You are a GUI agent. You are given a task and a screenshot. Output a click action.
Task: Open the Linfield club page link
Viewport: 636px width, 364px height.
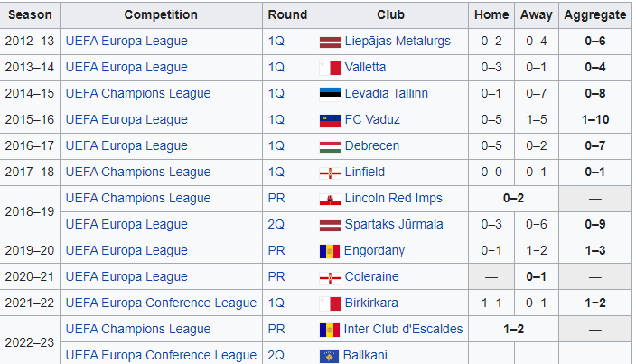tap(365, 173)
